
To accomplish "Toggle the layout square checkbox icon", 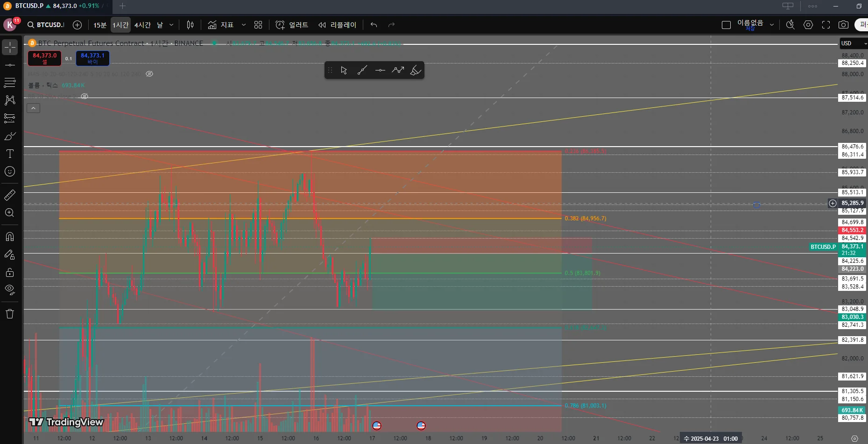I will point(726,25).
